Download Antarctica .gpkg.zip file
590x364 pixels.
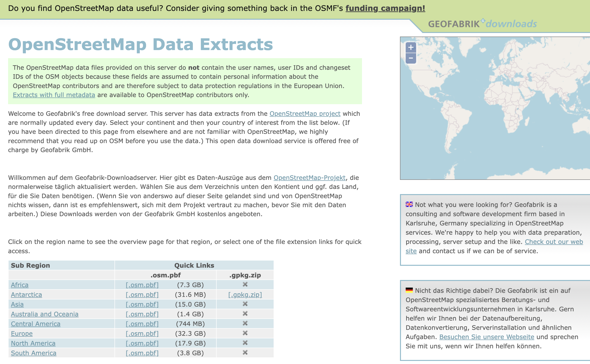245,295
